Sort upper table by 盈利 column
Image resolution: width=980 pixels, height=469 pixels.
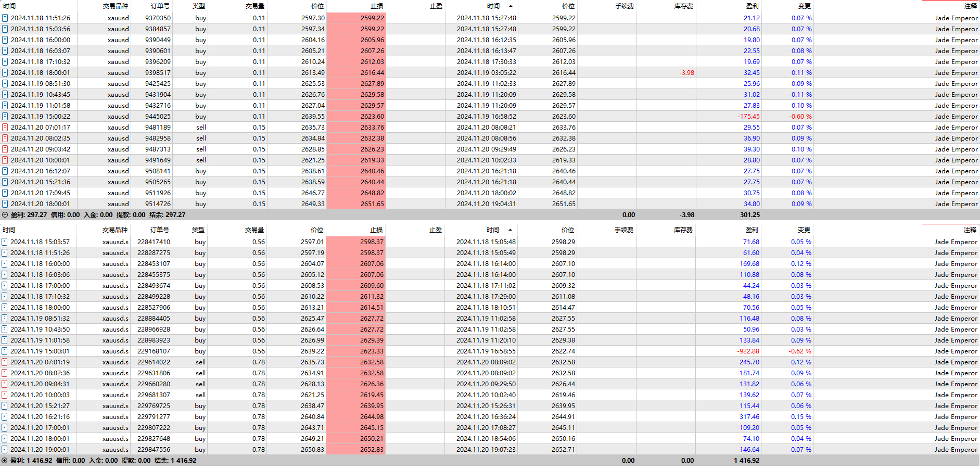click(753, 6)
